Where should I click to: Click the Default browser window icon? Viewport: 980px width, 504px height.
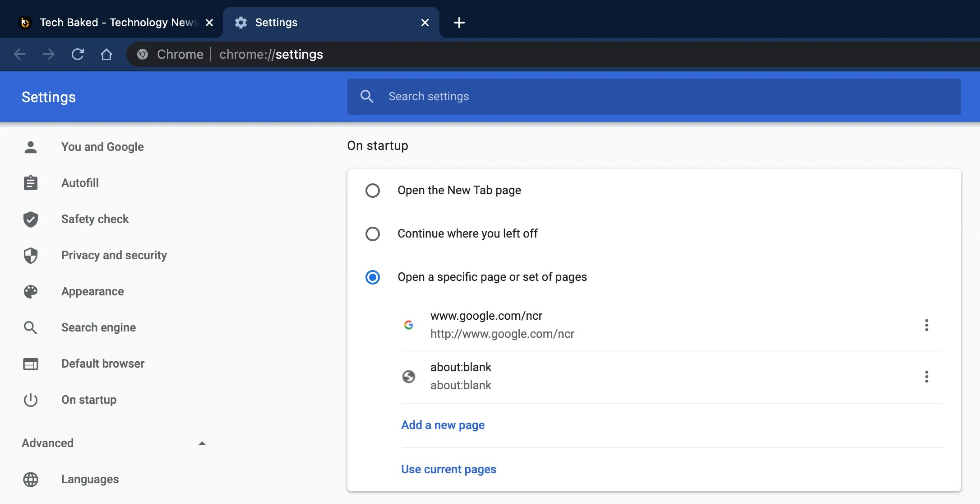click(31, 364)
